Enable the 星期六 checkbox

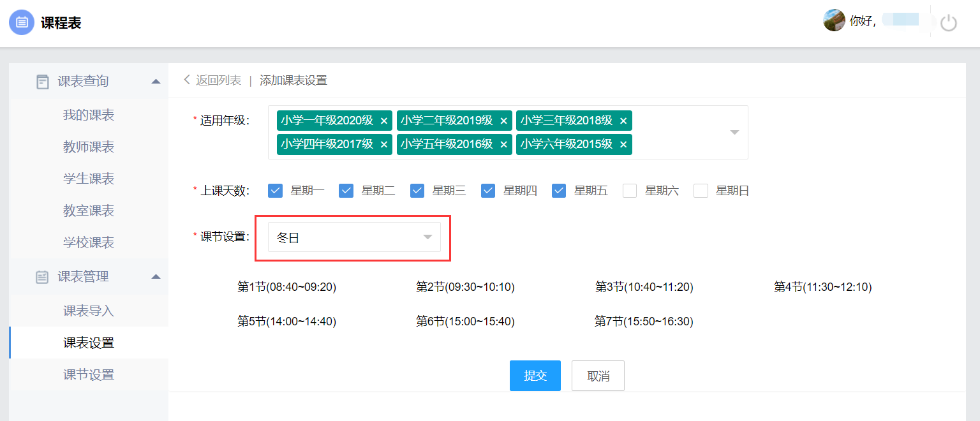(x=630, y=191)
